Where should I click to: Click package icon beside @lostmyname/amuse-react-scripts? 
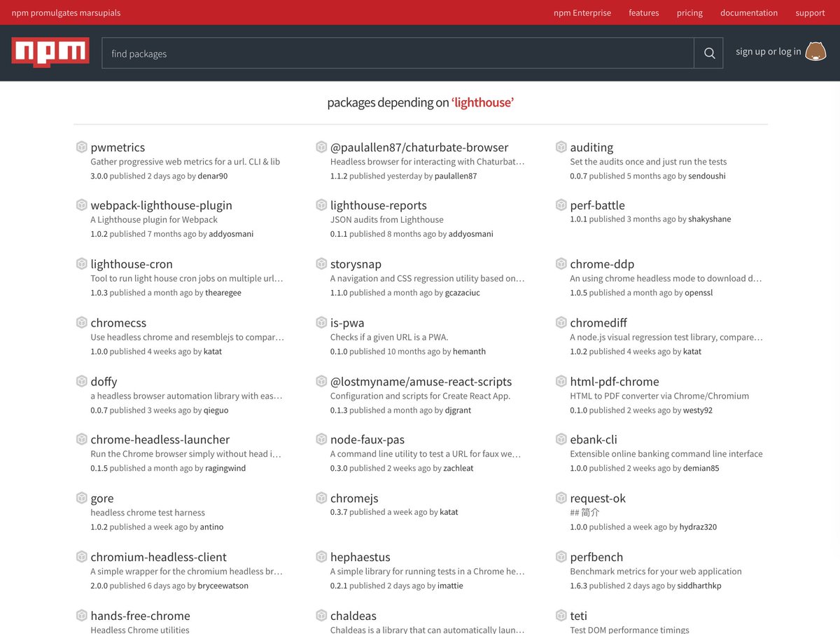coord(321,382)
